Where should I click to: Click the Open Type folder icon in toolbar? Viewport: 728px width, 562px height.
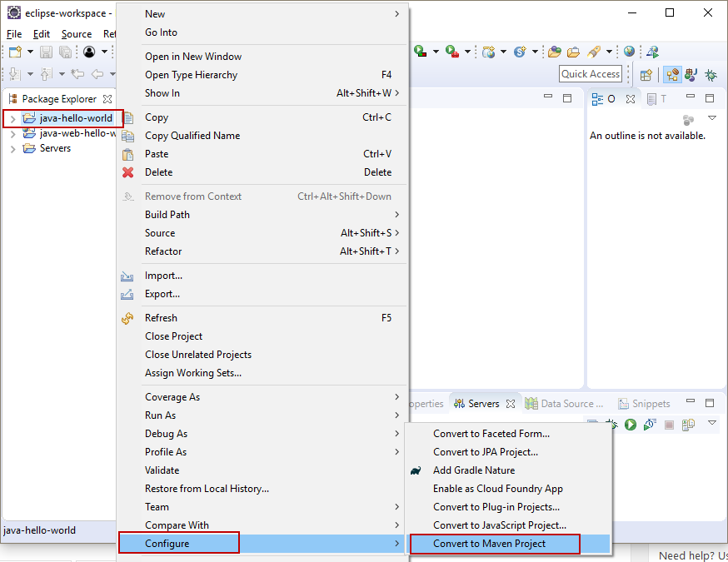[x=555, y=52]
